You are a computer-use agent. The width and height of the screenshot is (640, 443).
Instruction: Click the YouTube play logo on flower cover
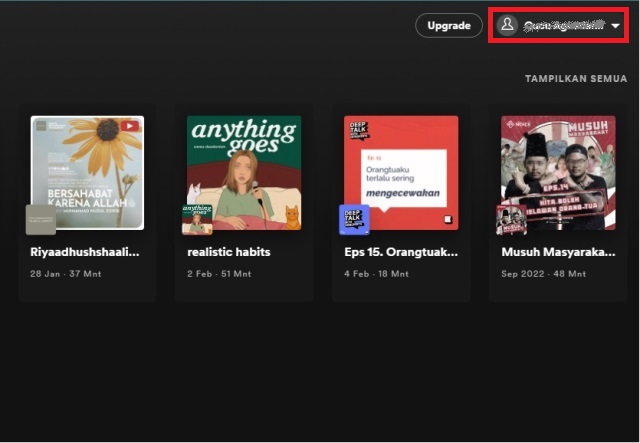pos(129,126)
